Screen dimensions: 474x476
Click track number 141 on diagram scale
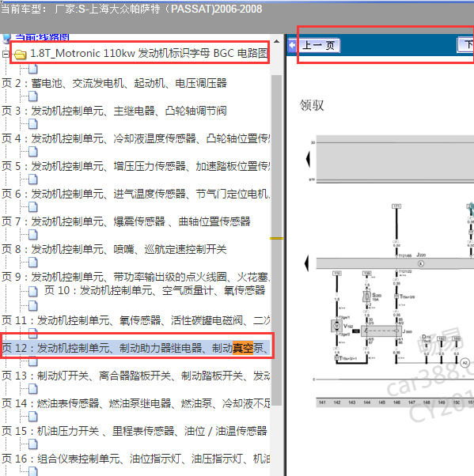coord(322,402)
